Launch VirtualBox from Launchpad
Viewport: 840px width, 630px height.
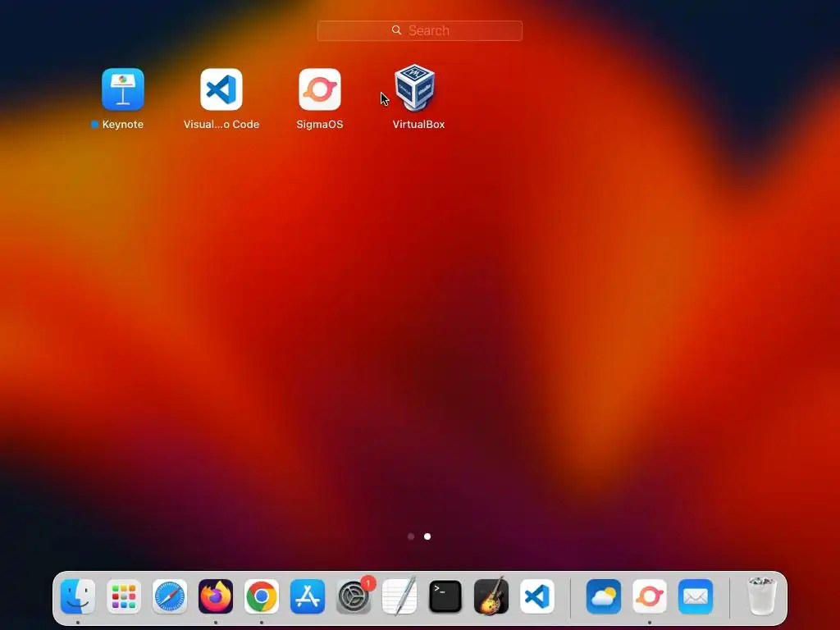pyautogui.click(x=415, y=87)
